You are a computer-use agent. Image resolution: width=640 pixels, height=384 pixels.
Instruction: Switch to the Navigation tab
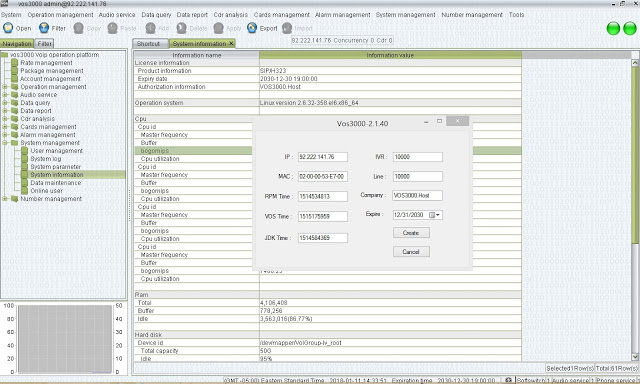(x=17, y=43)
